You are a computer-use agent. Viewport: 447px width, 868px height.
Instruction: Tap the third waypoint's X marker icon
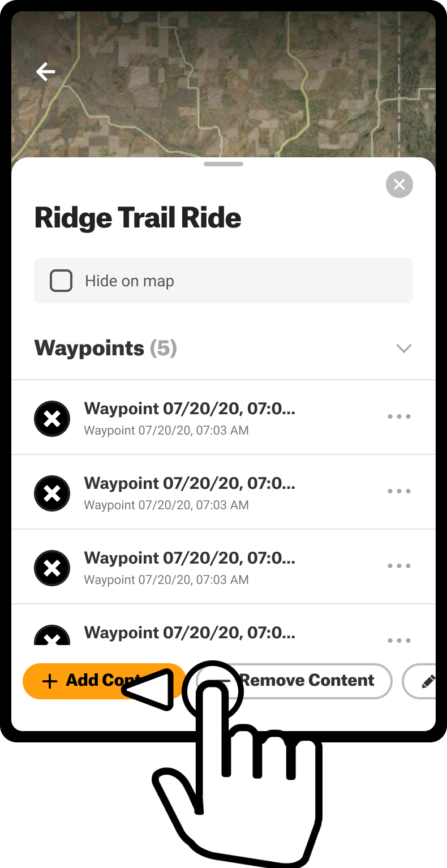click(52, 568)
